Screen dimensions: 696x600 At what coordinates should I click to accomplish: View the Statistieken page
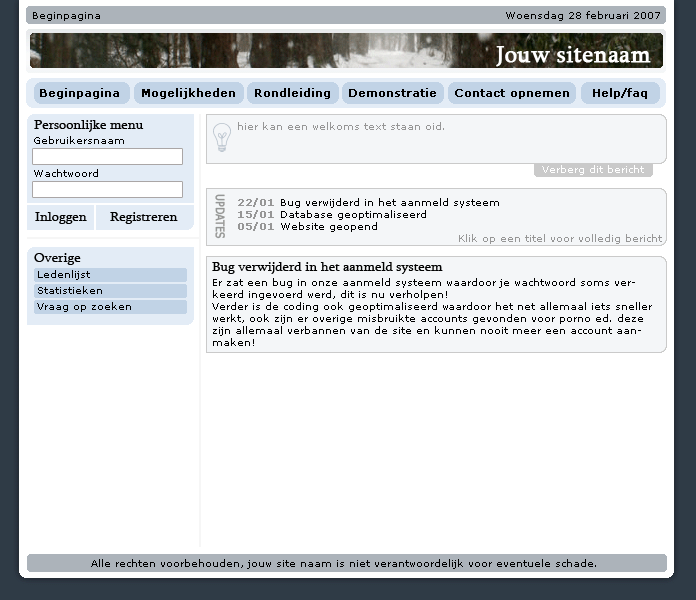click(110, 291)
